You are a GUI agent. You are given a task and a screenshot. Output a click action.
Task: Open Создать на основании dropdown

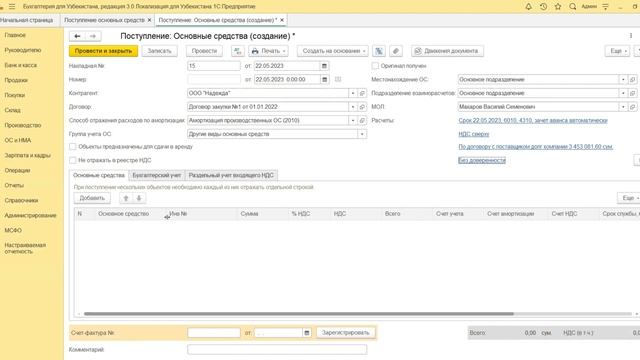(333, 51)
